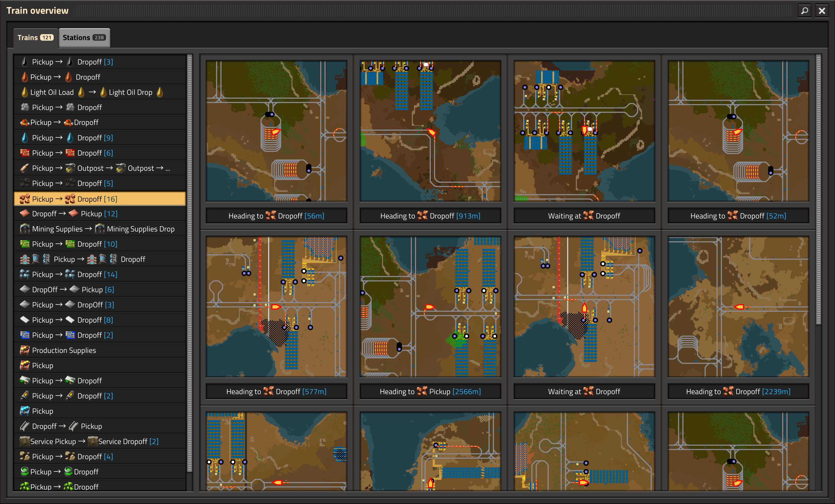This screenshot has height=504, width=835.
Task: Close the Train overview window
Action: tap(822, 11)
